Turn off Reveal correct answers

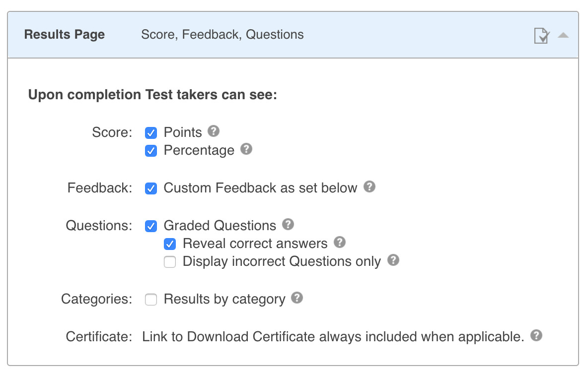coord(170,244)
